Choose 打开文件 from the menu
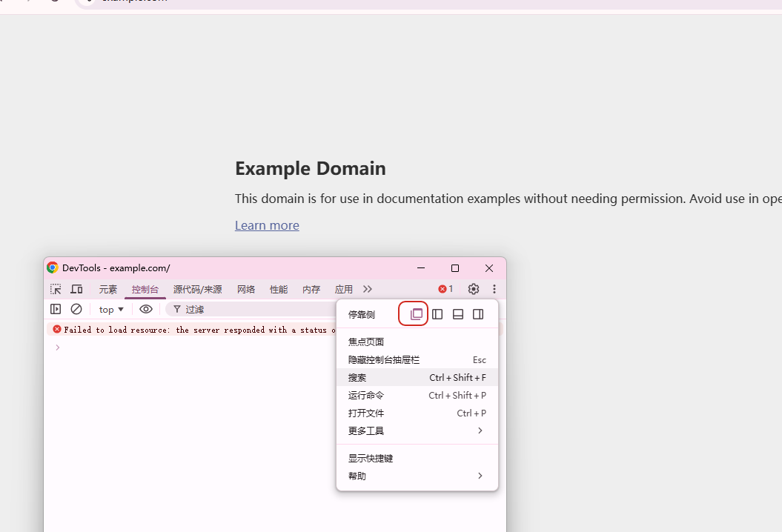The width and height of the screenshot is (782, 532). coord(417,413)
